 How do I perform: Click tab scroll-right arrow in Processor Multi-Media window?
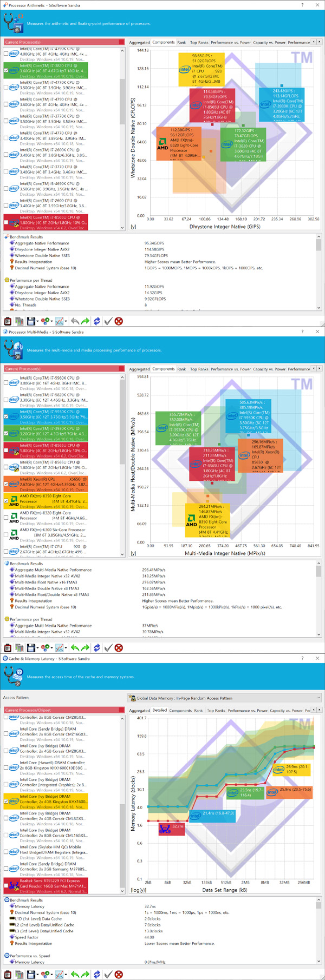tap(319, 369)
